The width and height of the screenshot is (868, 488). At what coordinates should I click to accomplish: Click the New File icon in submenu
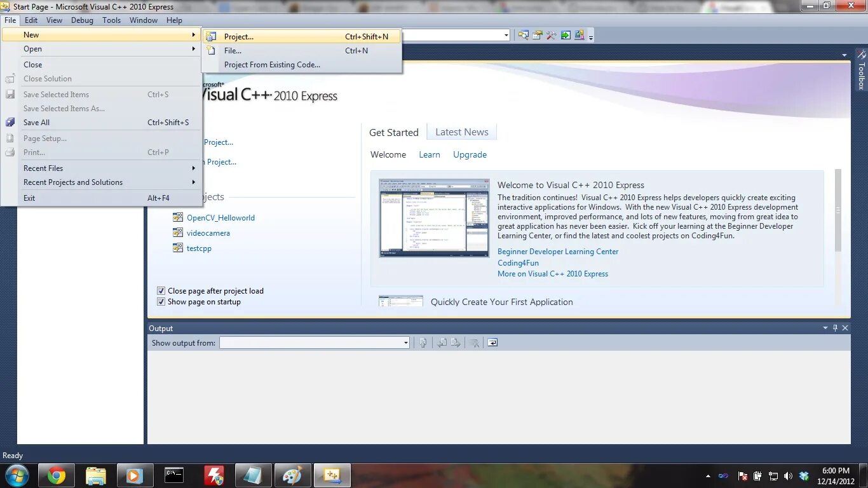coord(212,51)
